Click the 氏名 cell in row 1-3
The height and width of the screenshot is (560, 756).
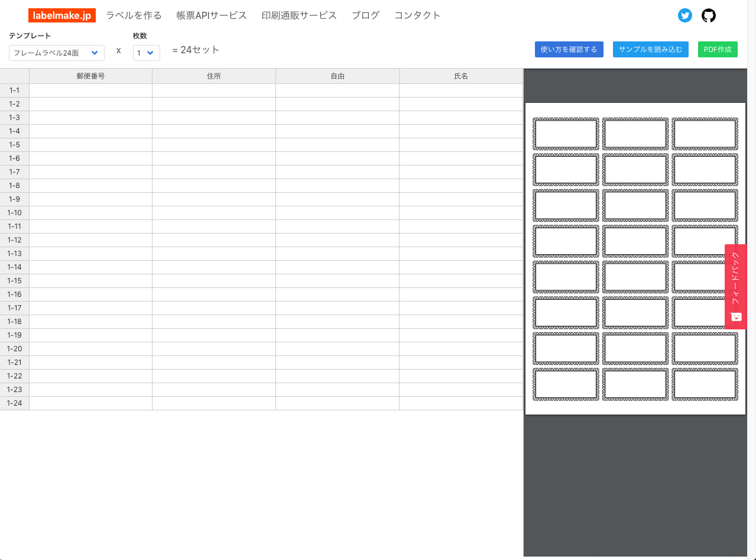tap(460, 117)
